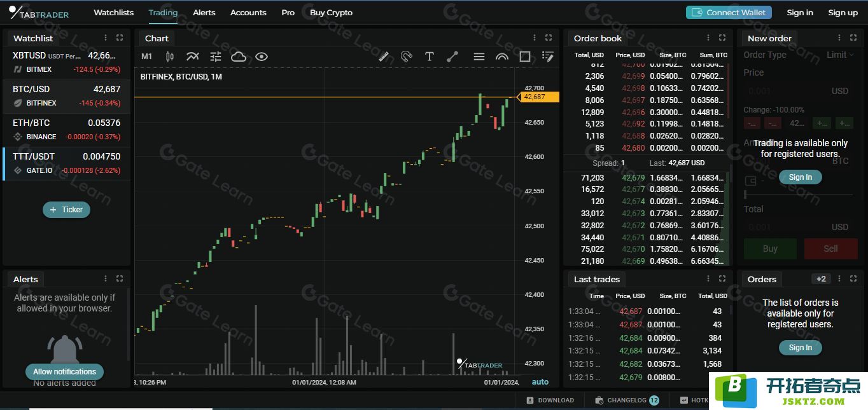Switch to the Trading tab

163,13
